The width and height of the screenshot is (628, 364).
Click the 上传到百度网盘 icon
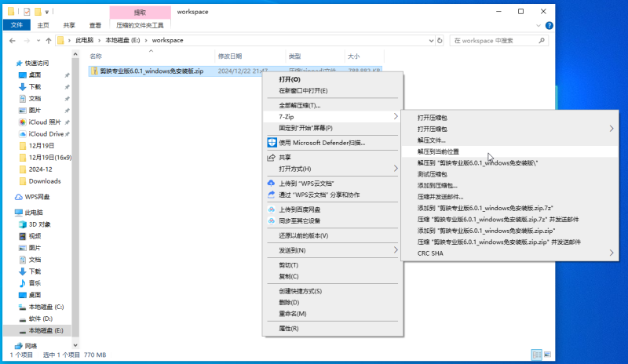coord(272,209)
